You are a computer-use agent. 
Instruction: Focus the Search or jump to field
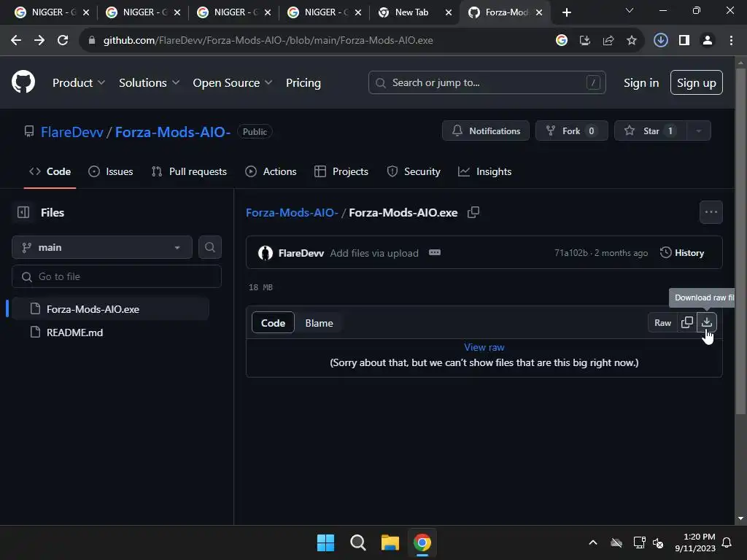click(x=487, y=82)
